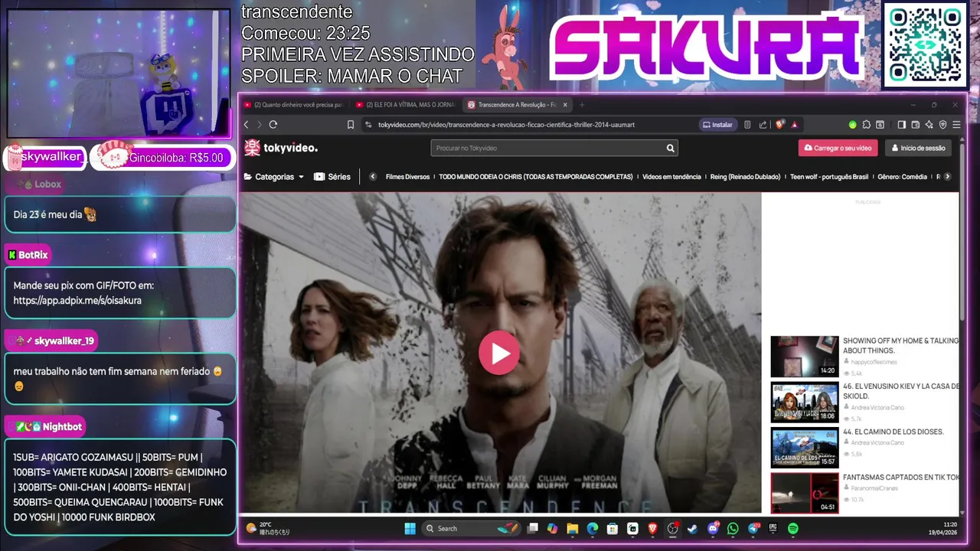The height and width of the screenshot is (551, 980).
Task: Open the Brave VPN shield icon
Action: pyautogui.click(x=942, y=125)
